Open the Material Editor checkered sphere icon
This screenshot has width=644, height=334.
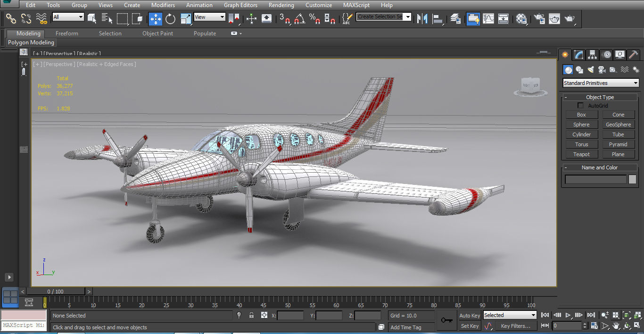tap(521, 19)
